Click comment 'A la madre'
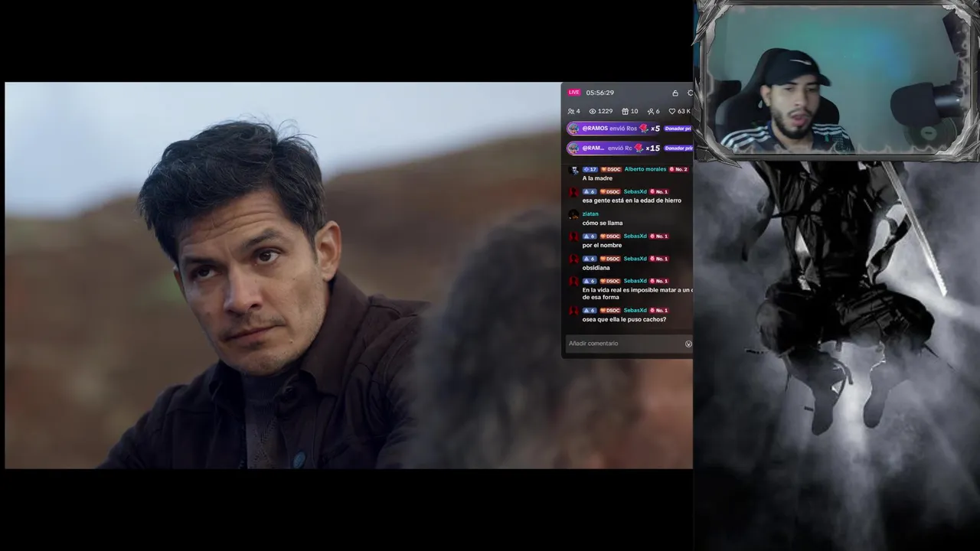The width and height of the screenshot is (980, 551). point(597,178)
